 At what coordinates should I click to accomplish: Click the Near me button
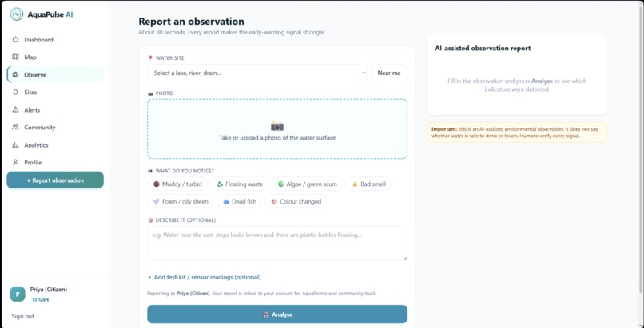(x=389, y=73)
